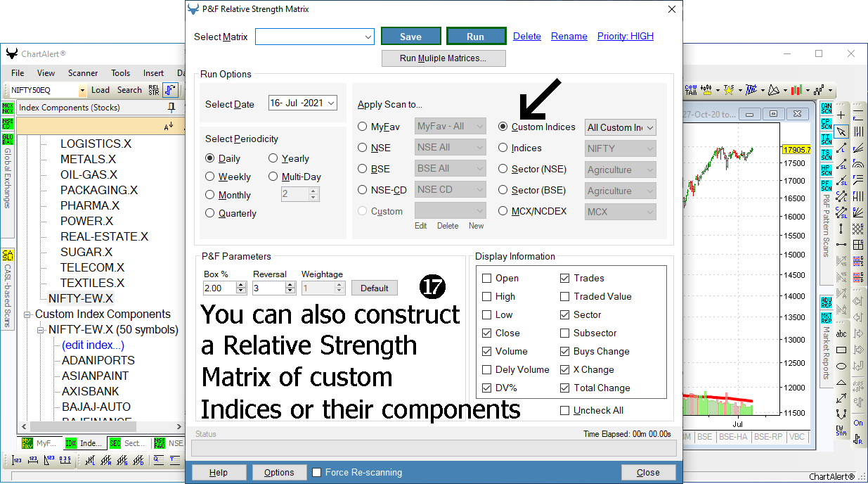Open the ADV REP report icon
The height and width of the screenshot is (484, 868).
(826, 302)
